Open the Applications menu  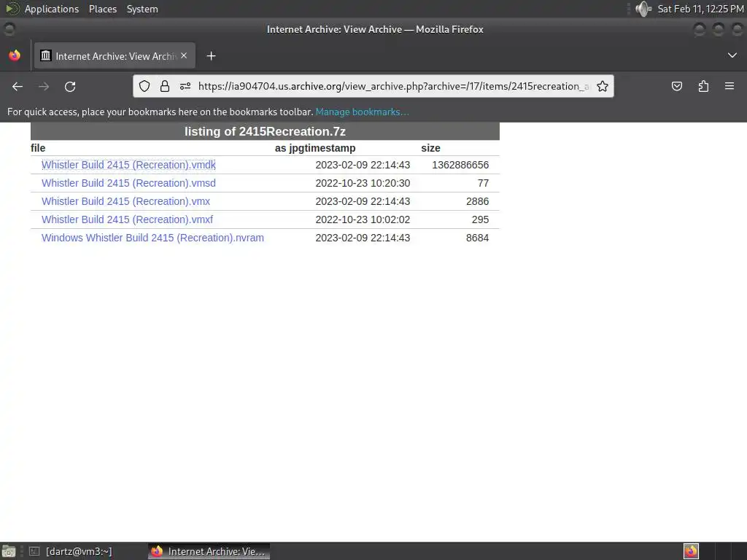click(52, 9)
